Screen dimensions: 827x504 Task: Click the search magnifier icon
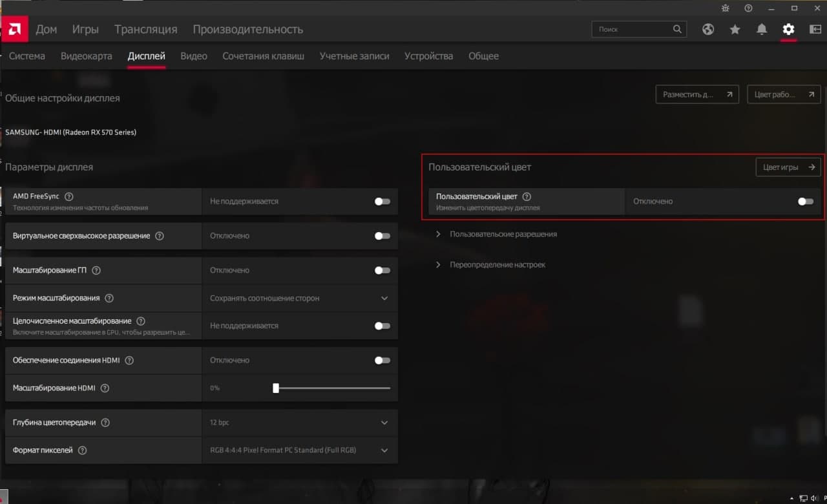677,29
